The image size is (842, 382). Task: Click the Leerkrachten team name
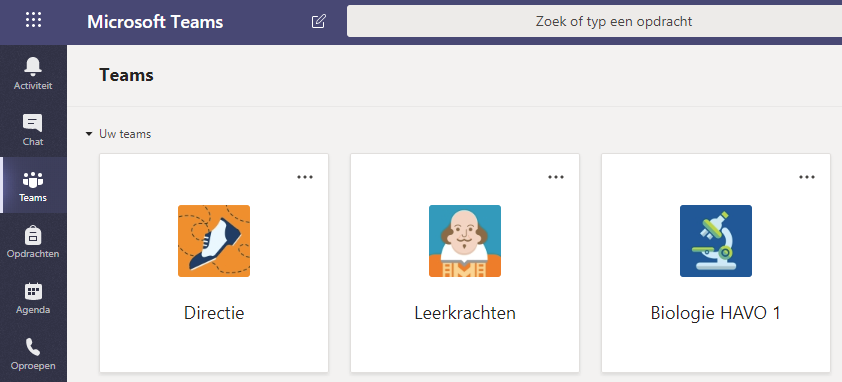[x=465, y=313]
